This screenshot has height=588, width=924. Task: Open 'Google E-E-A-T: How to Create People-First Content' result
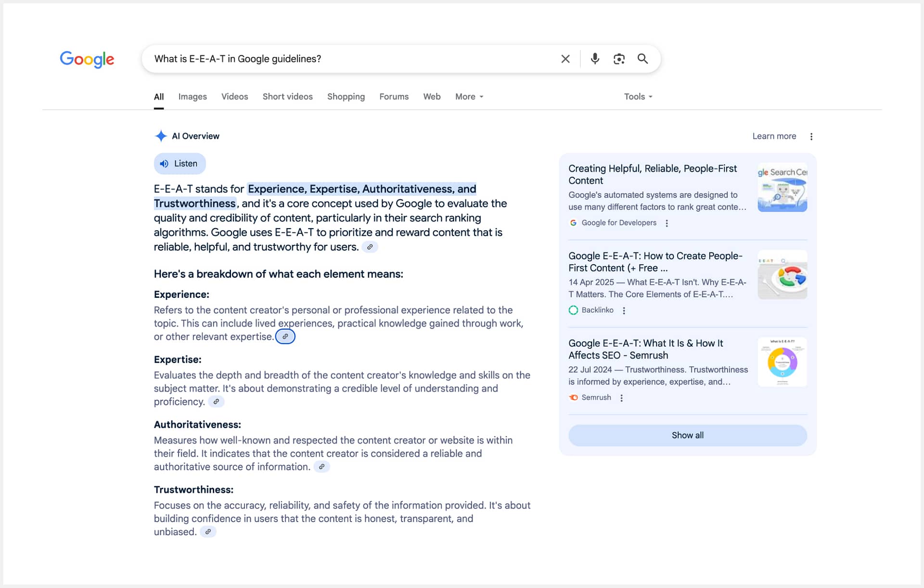(x=655, y=262)
